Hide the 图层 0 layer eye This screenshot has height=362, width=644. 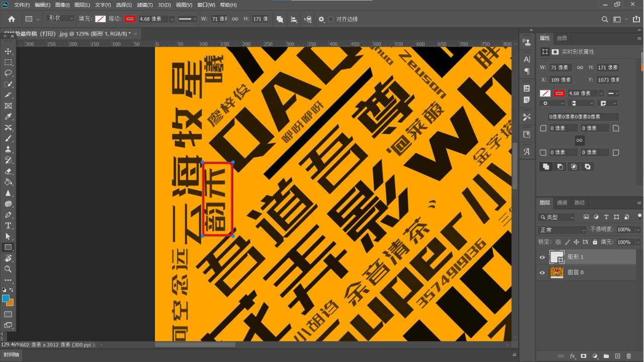point(542,273)
